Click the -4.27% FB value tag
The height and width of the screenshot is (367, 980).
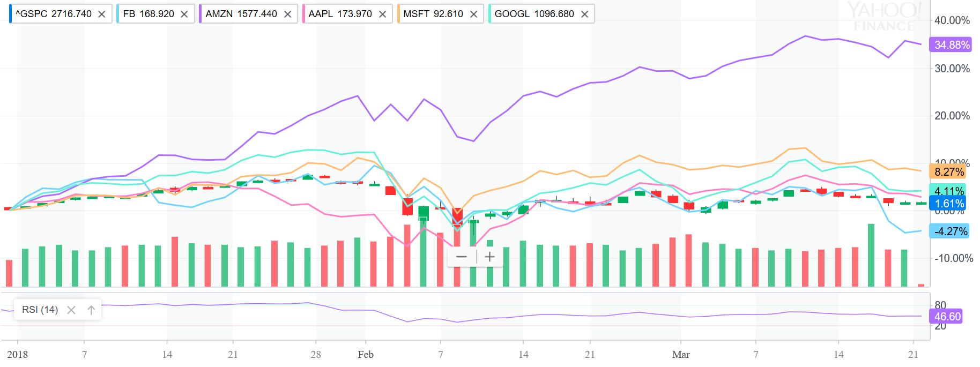(950, 231)
